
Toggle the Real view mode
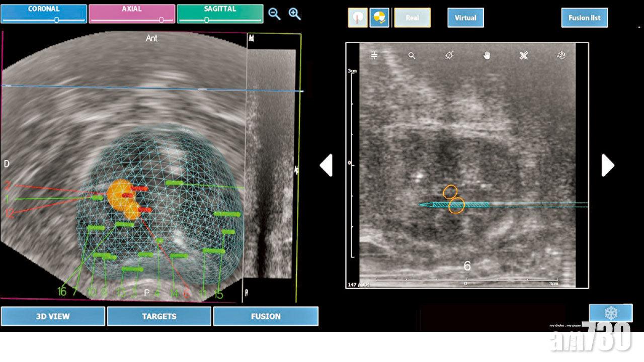click(x=412, y=18)
